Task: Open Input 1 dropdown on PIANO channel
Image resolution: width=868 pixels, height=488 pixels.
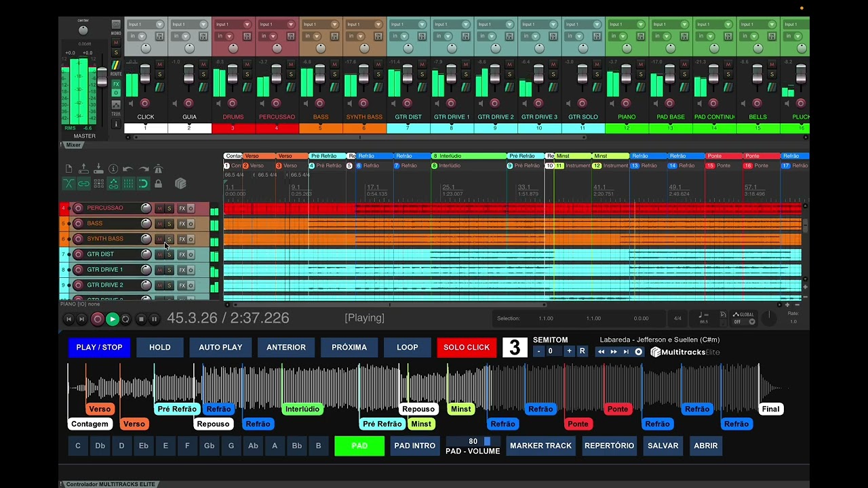Action: tap(627, 24)
